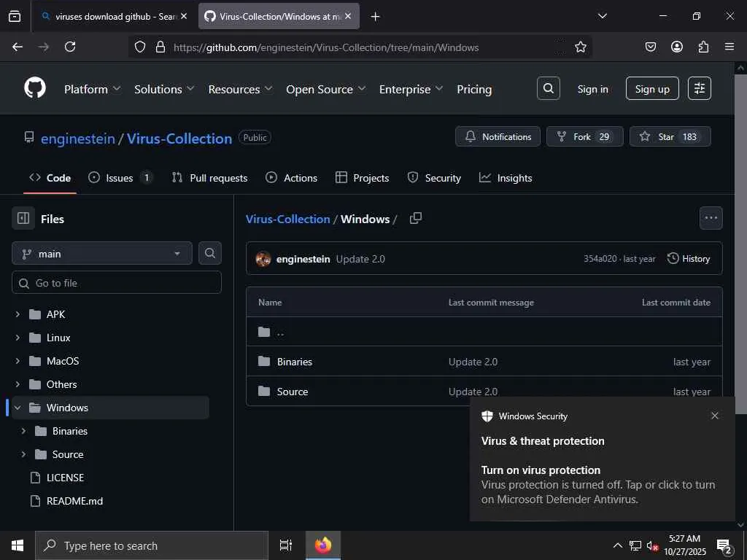Viewport: 747px width, 560px height.
Task: Collapse the Windows folder in tree
Action: [18, 408]
